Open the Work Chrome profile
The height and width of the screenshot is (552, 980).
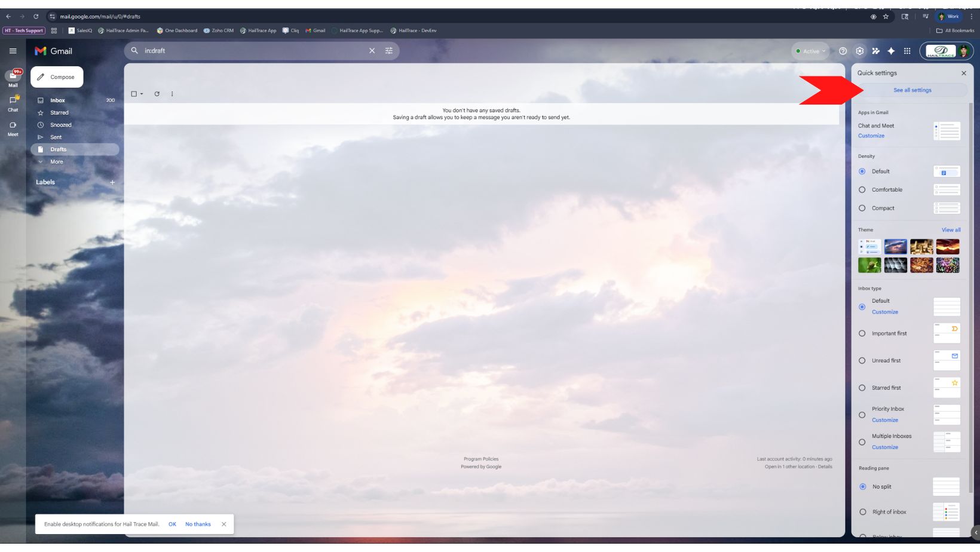[948, 17]
